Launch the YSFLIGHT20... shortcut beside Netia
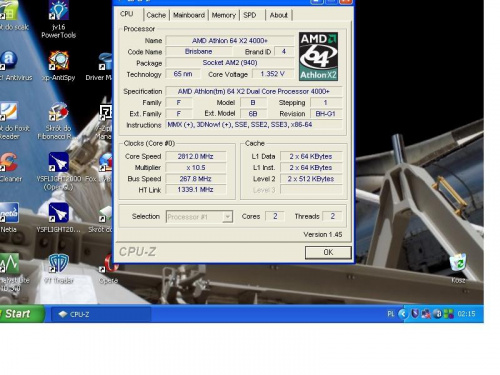The width and height of the screenshot is (500, 375). (x=59, y=213)
